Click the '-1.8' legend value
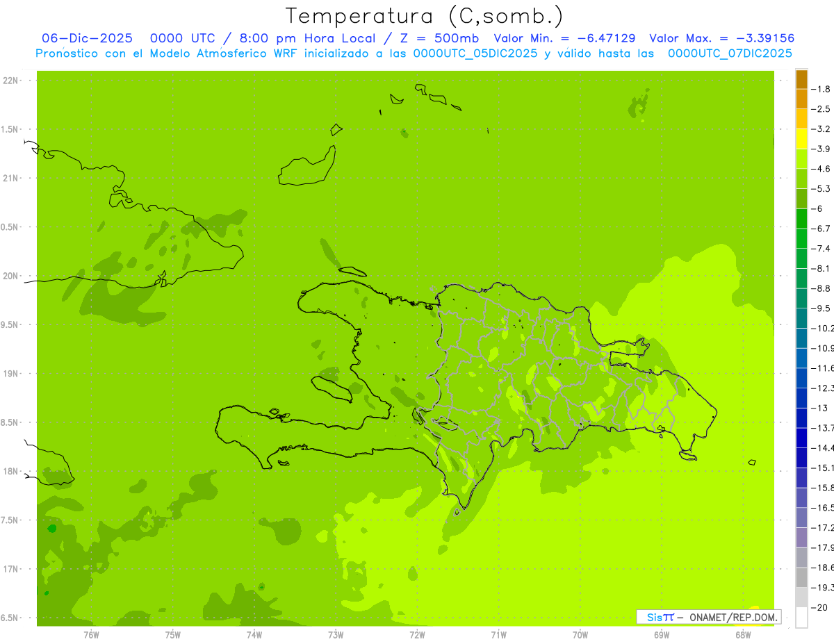The image size is (834, 644). click(x=821, y=89)
